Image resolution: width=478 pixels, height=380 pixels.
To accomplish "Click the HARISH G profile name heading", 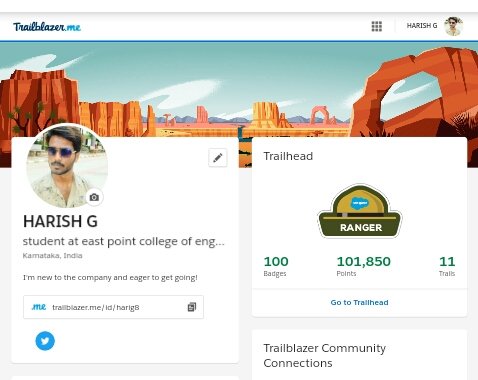I will [60, 221].
